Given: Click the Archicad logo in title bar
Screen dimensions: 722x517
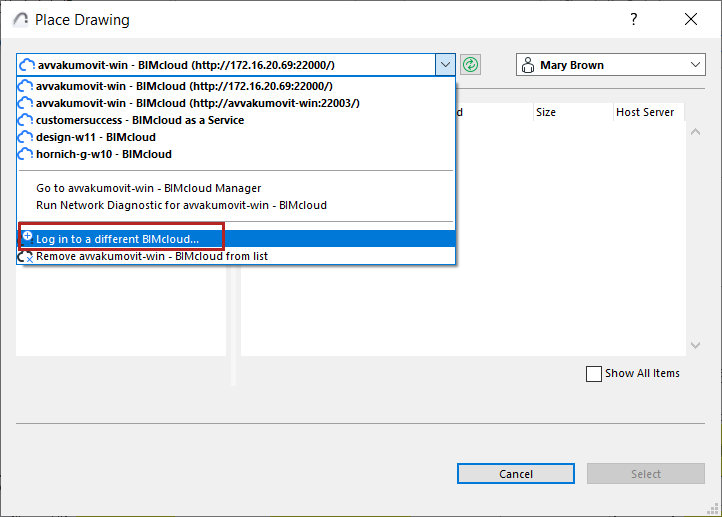Looking at the screenshot, I should point(21,19).
